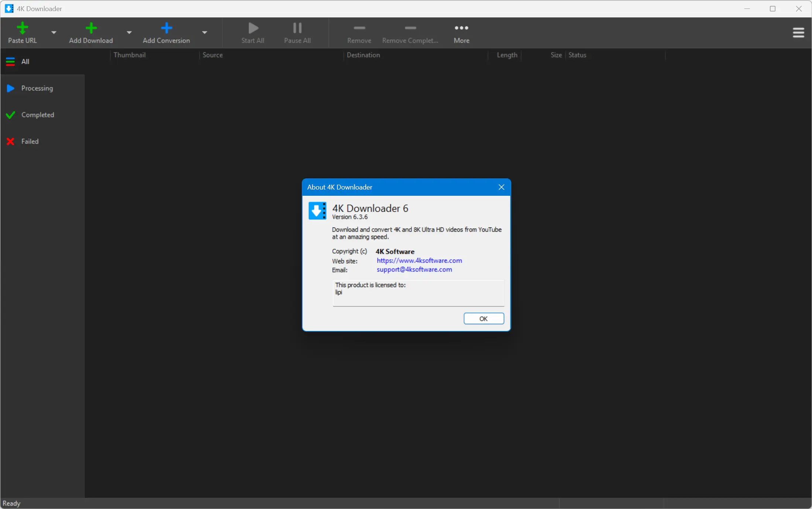Click the Paste URL green plus icon

(x=22, y=28)
